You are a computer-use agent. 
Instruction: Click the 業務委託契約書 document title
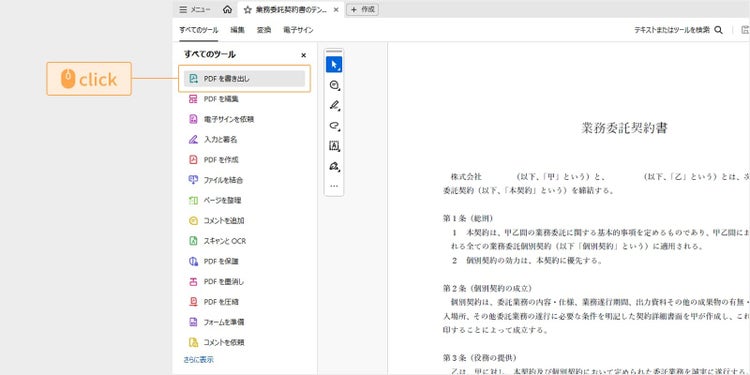[624, 128]
